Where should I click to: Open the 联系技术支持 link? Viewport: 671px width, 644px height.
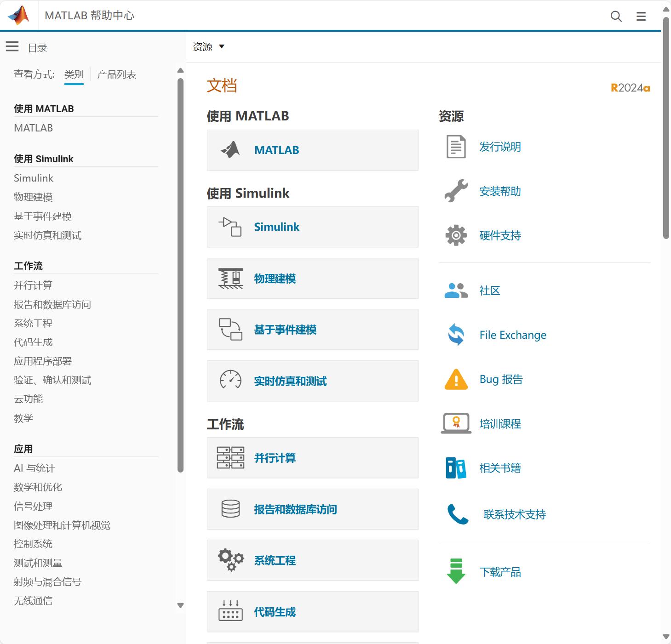(x=515, y=514)
